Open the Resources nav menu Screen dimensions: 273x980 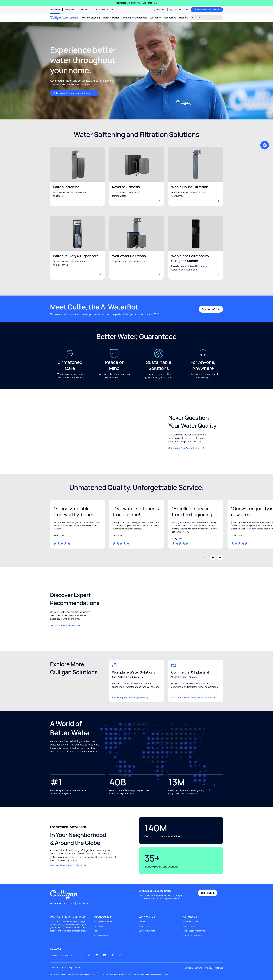tap(170, 17)
